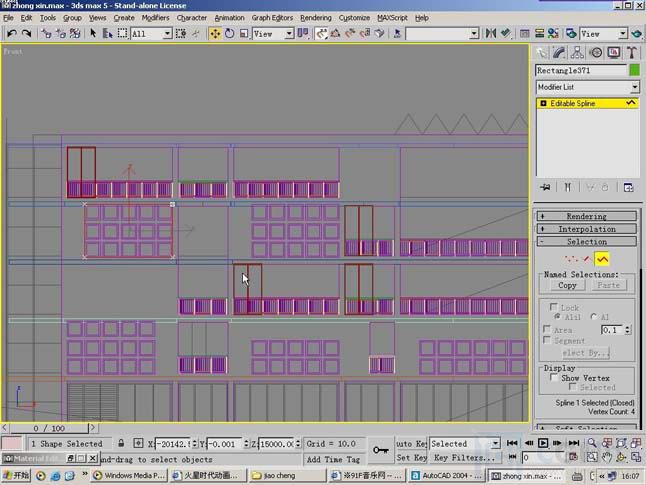The height and width of the screenshot is (485, 646).
Task: Expand the Interpolation rollout
Action: [587, 229]
